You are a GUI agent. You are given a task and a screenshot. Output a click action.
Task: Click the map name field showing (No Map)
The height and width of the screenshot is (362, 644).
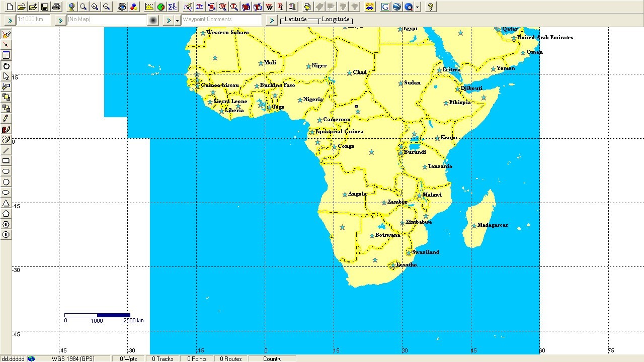click(107, 20)
